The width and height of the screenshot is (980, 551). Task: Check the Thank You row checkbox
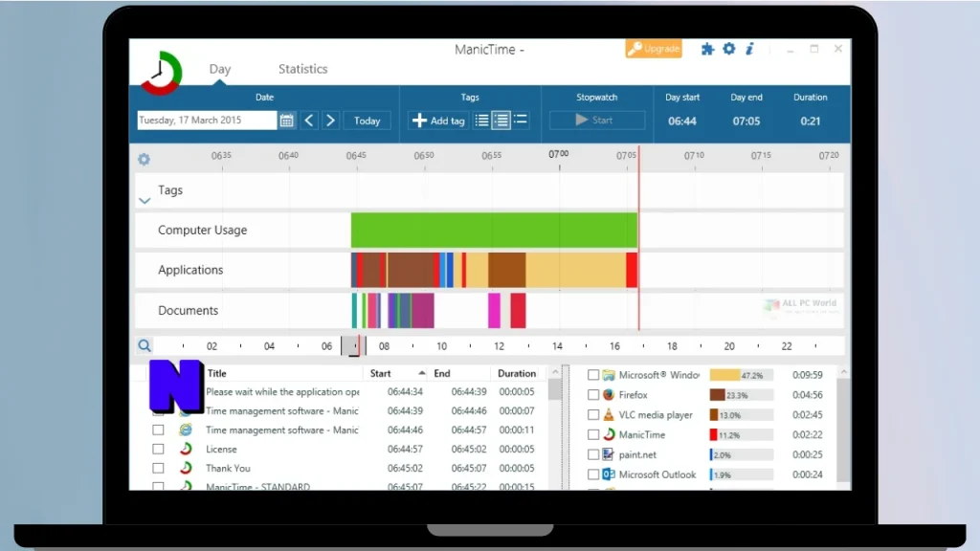[x=158, y=468]
